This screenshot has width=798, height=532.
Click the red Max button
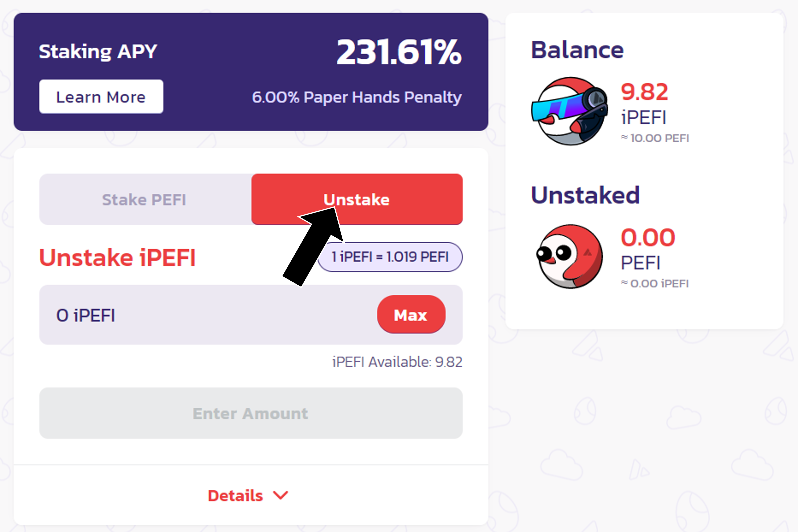pos(411,315)
